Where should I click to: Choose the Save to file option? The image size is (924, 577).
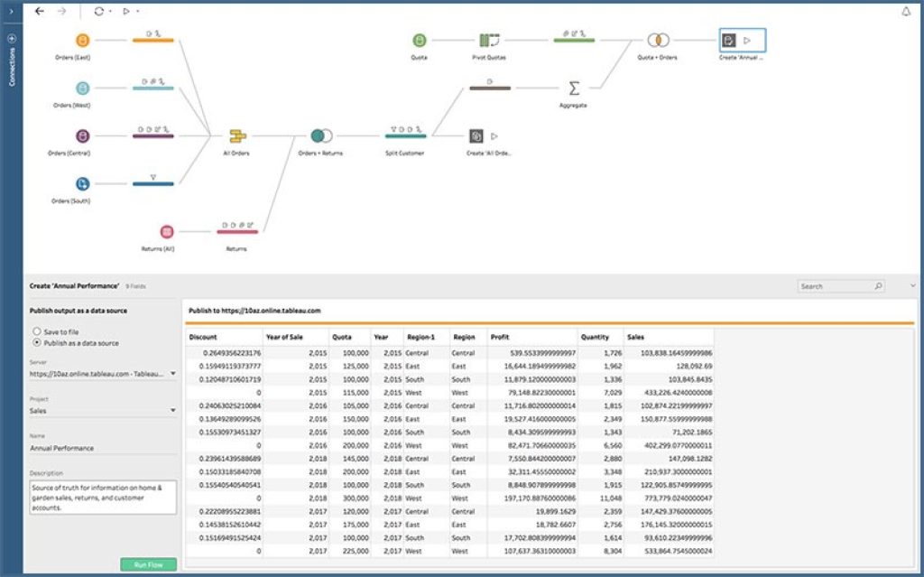click(x=37, y=331)
